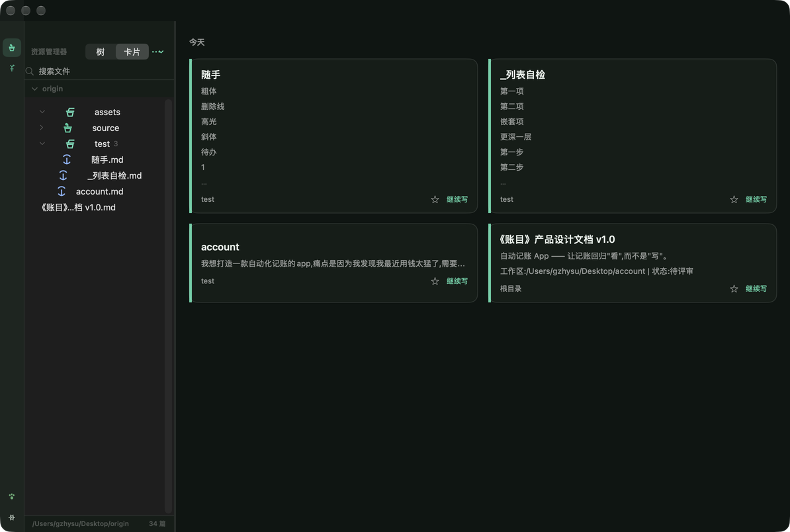
Task: Select the source folder name
Action: (106, 128)
